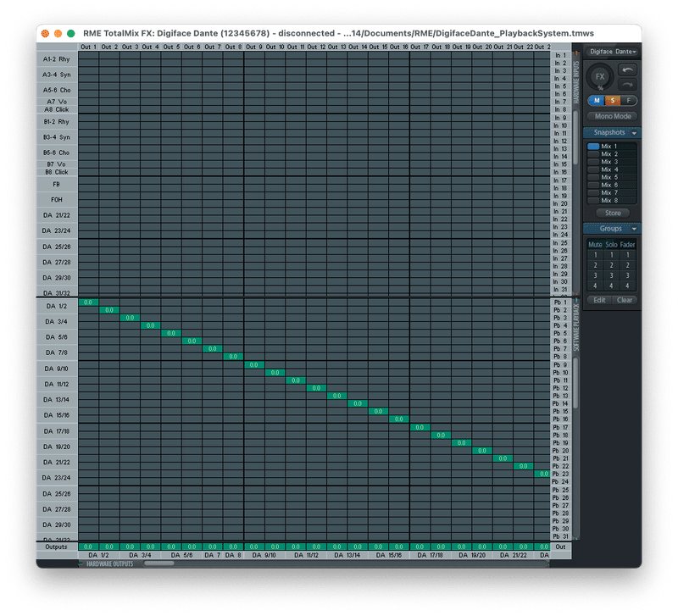Select snapshot Mix 1
Viewport: 678px width, 616px height.
point(611,146)
